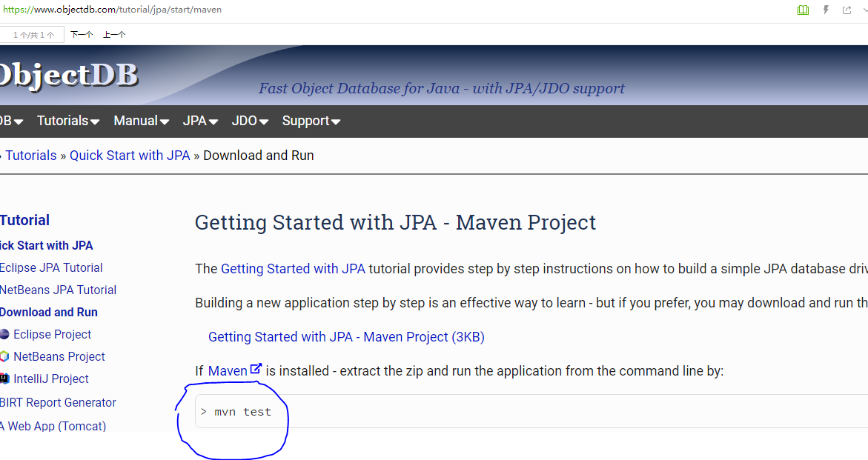Follow the Getting Started with JPA paragraph link

[293, 269]
